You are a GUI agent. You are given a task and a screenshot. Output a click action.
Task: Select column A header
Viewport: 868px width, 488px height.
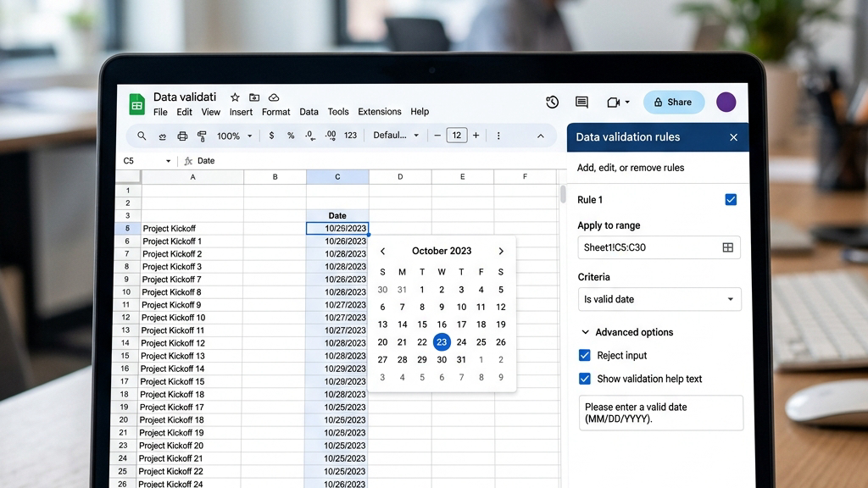click(192, 177)
